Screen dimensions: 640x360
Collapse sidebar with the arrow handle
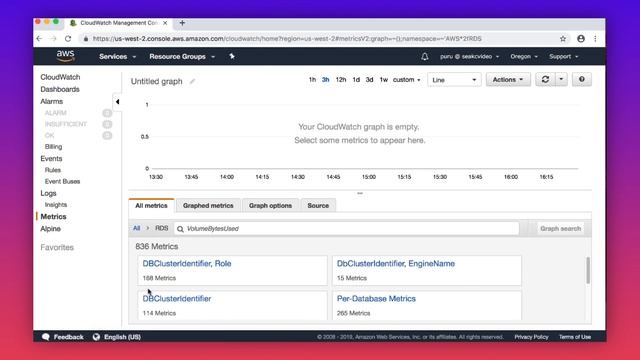(117, 102)
